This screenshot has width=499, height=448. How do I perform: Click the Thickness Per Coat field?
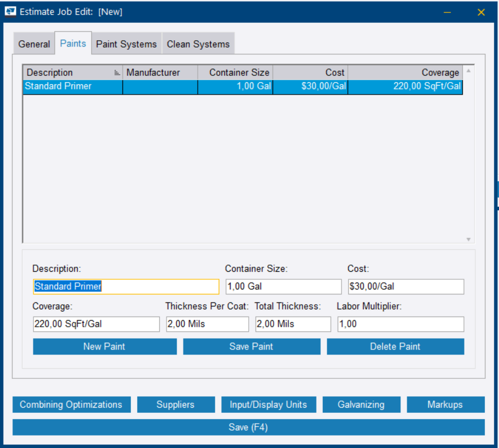pos(207,324)
